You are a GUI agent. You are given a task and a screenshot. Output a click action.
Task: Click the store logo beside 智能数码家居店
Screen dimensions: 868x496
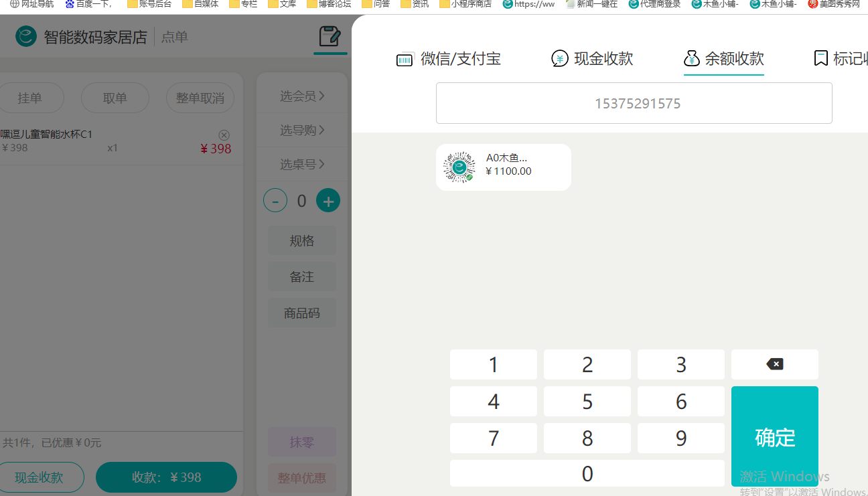coord(26,36)
